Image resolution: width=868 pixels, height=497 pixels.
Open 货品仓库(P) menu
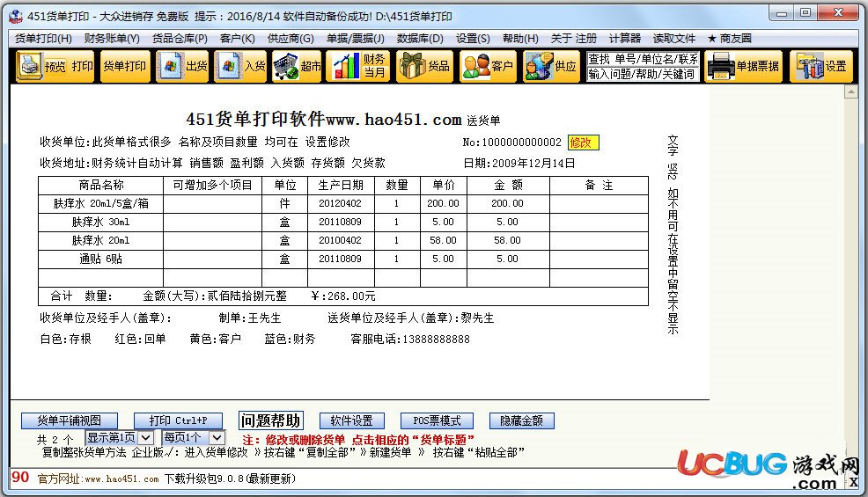tap(180, 38)
